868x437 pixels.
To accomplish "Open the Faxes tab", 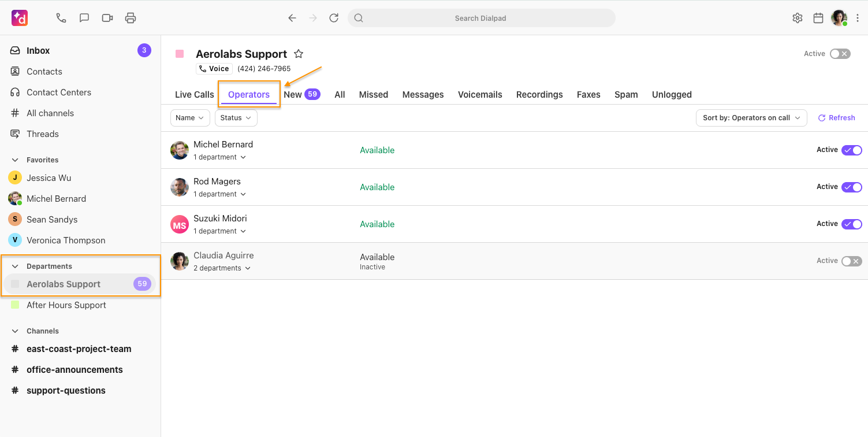I will click(x=588, y=95).
